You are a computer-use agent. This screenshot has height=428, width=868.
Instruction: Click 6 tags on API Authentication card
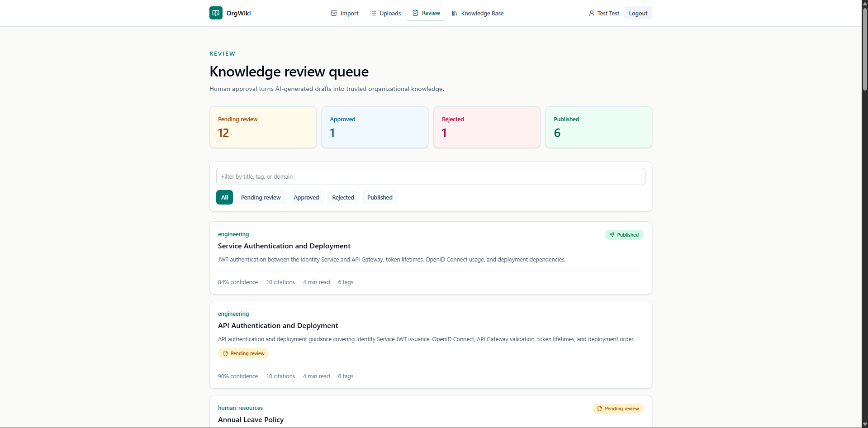pyautogui.click(x=346, y=376)
